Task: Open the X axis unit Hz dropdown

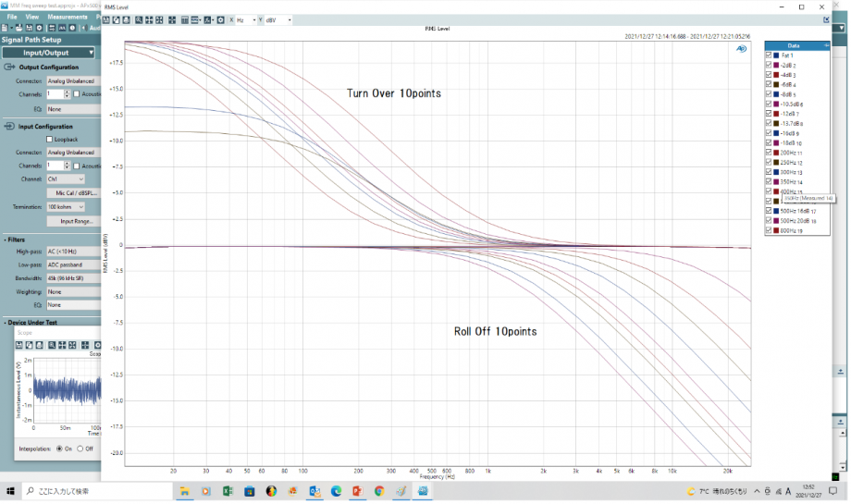Action: [x=247, y=20]
